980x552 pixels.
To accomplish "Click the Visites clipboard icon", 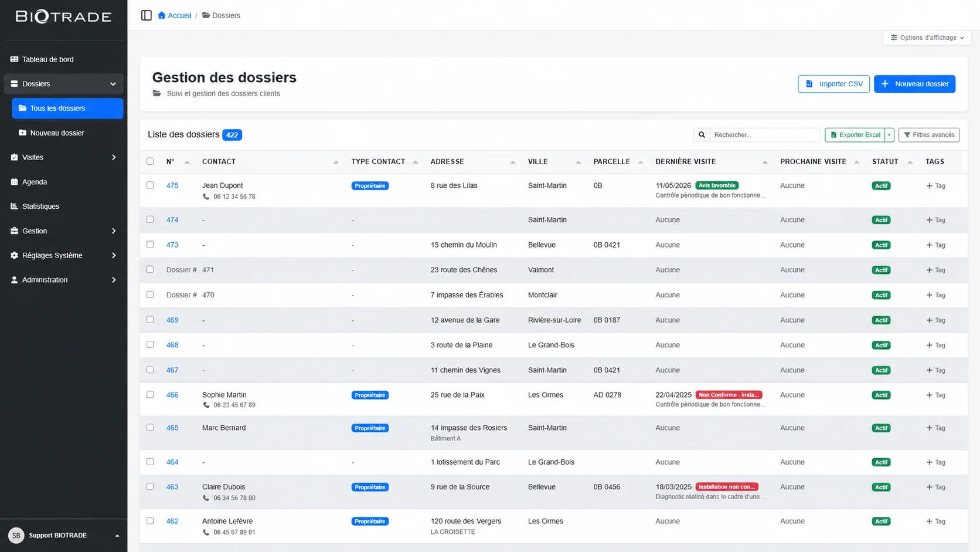I will point(15,157).
